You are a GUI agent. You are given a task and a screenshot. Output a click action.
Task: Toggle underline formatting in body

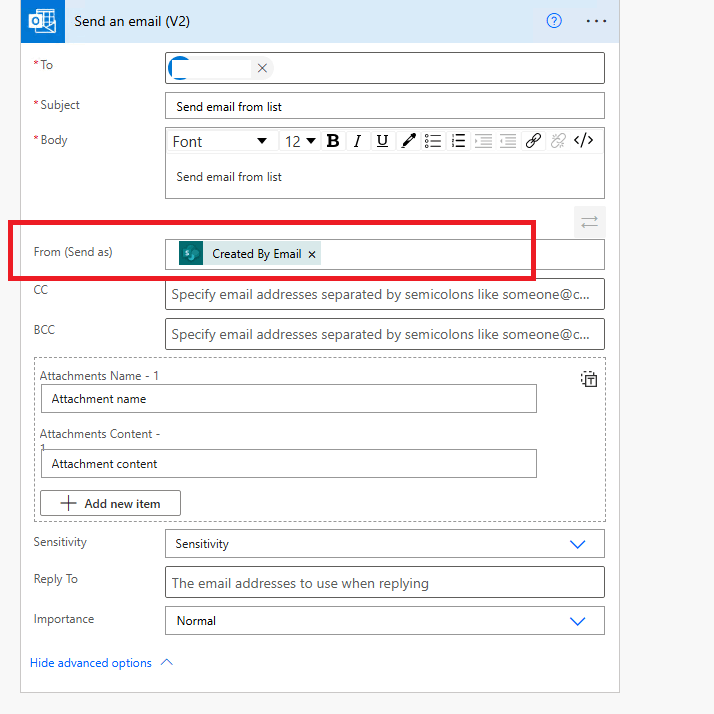click(382, 141)
